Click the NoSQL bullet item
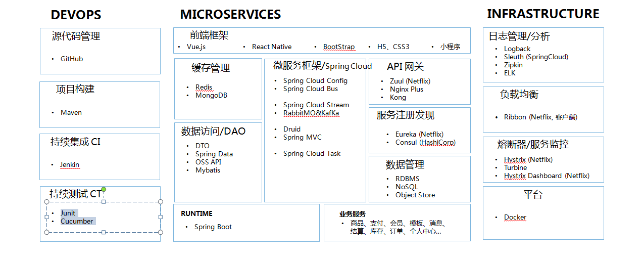The height and width of the screenshot is (259, 644). point(407,187)
